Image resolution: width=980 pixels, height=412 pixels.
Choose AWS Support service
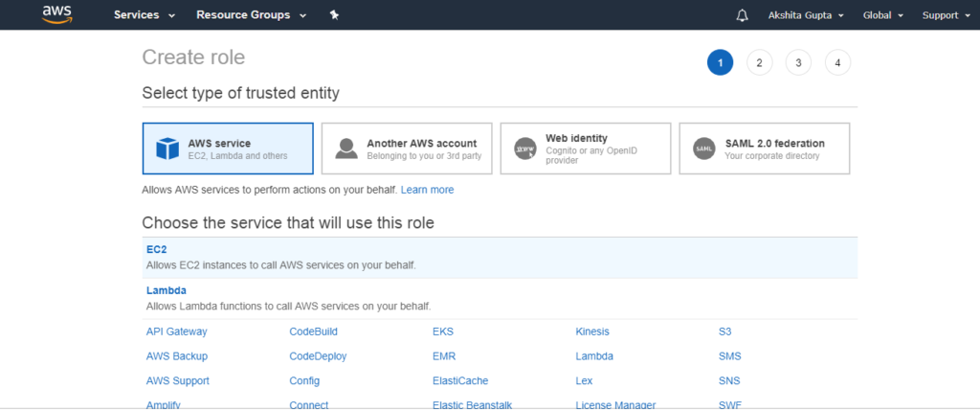177,380
